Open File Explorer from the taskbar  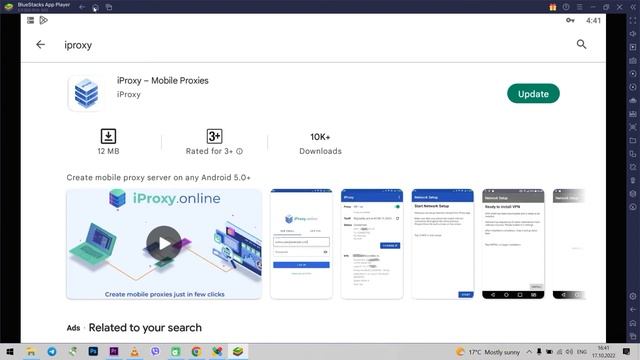click(31, 351)
